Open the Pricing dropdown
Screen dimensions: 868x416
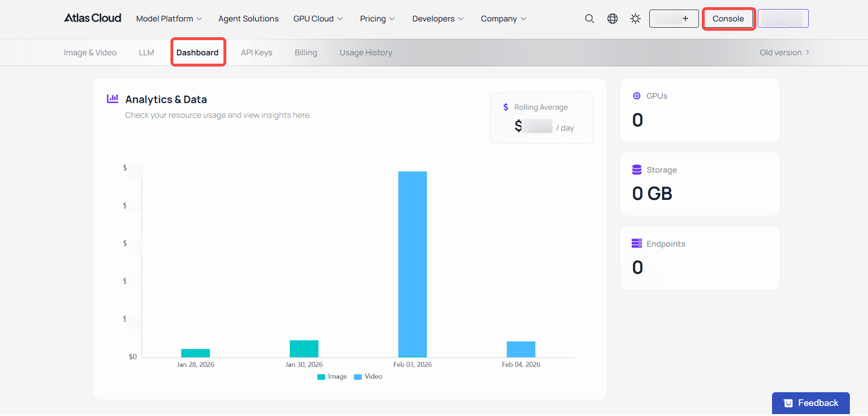click(x=377, y=19)
